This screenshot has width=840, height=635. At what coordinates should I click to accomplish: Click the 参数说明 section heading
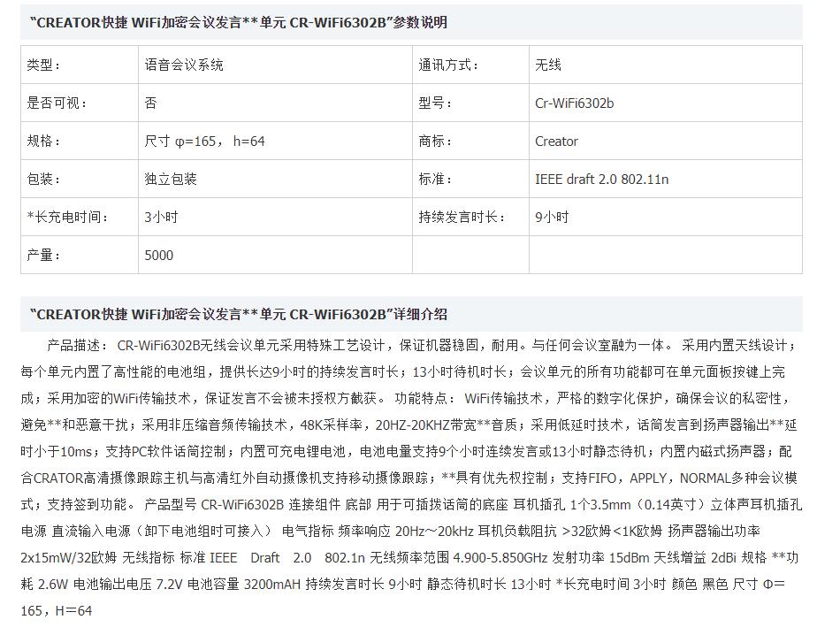click(239, 23)
